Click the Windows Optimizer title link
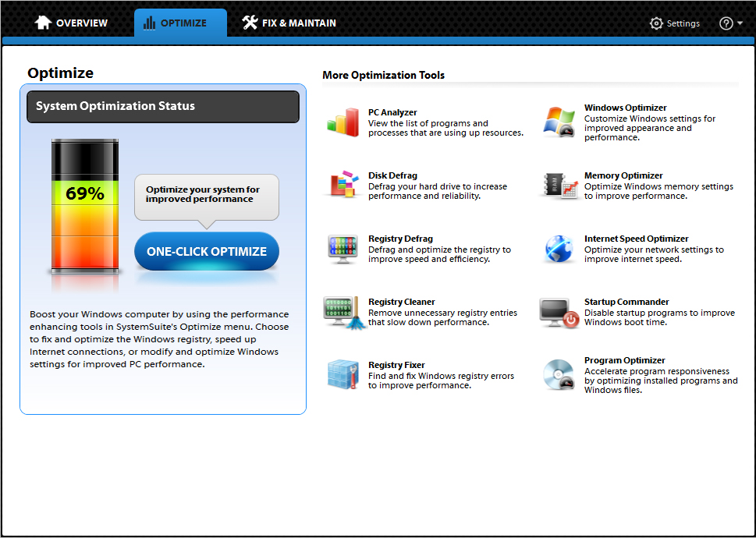 click(625, 108)
